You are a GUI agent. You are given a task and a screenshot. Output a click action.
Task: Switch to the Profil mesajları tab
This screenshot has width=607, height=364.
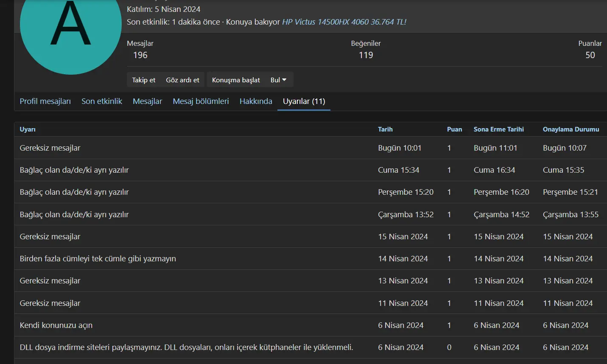(x=45, y=101)
